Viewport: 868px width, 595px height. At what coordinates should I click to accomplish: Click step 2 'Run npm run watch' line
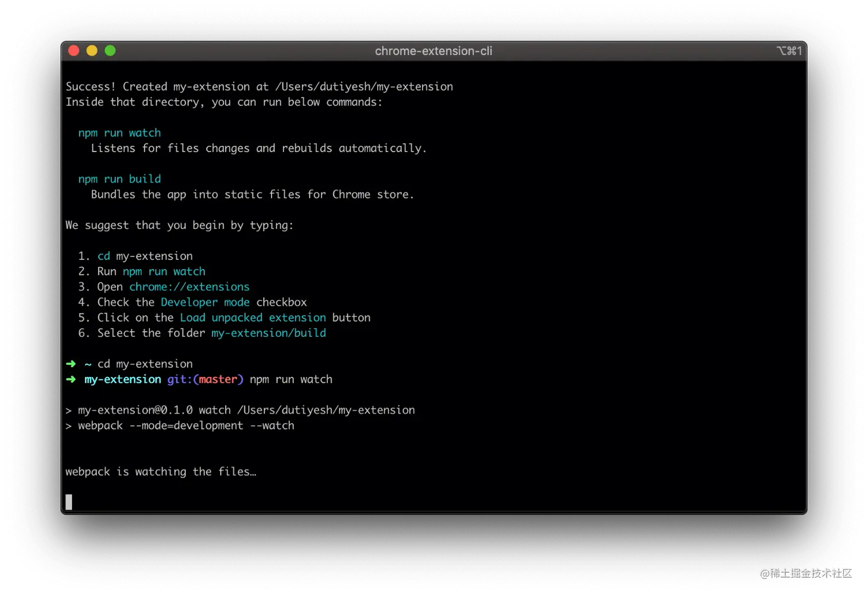[x=142, y=271]
